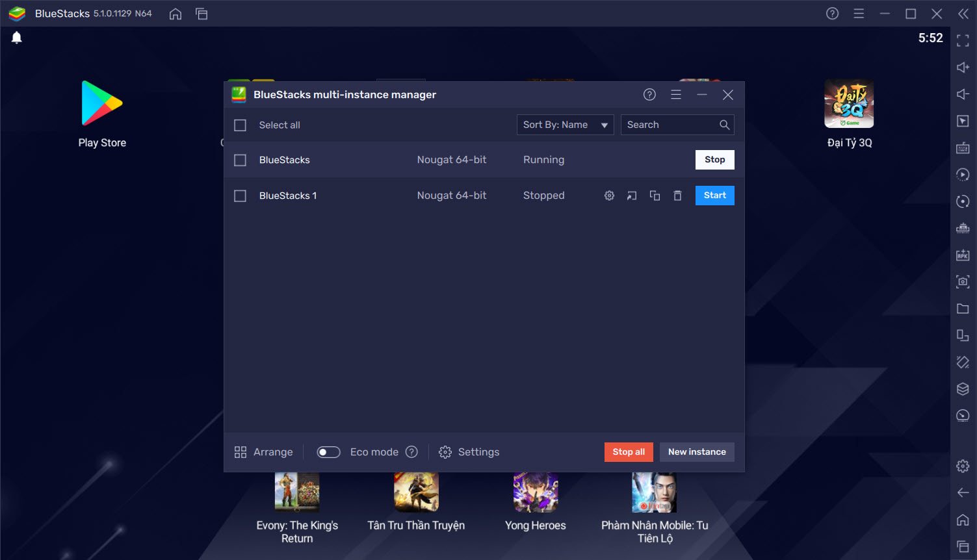Click the volume up sidebar icon
977x560 pixels.
pos(963,68)
